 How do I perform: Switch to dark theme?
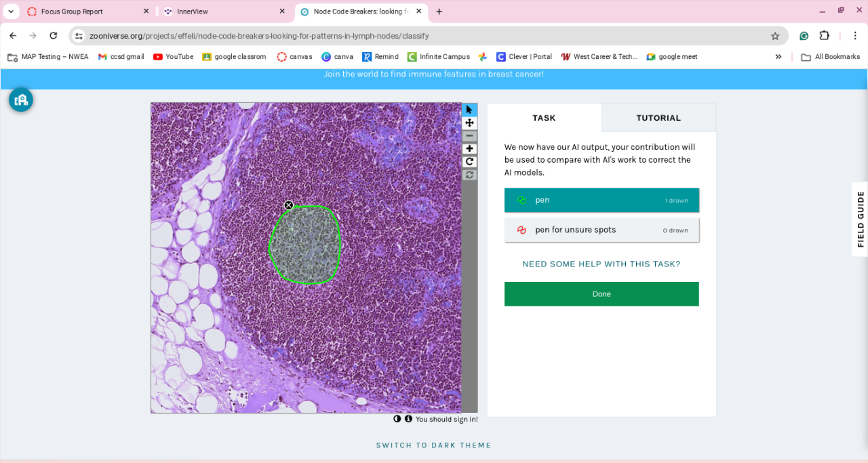[x=434, y=445]
